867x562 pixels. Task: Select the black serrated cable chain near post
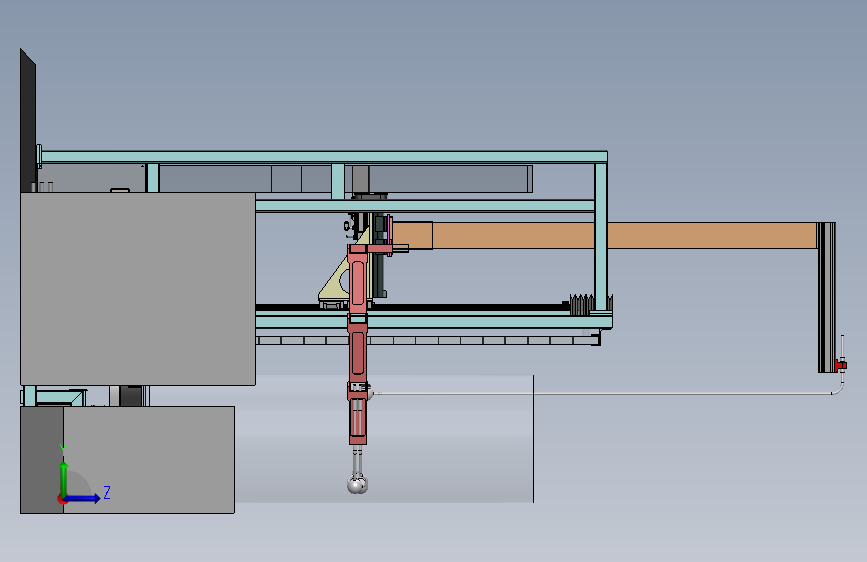point(582,304)
